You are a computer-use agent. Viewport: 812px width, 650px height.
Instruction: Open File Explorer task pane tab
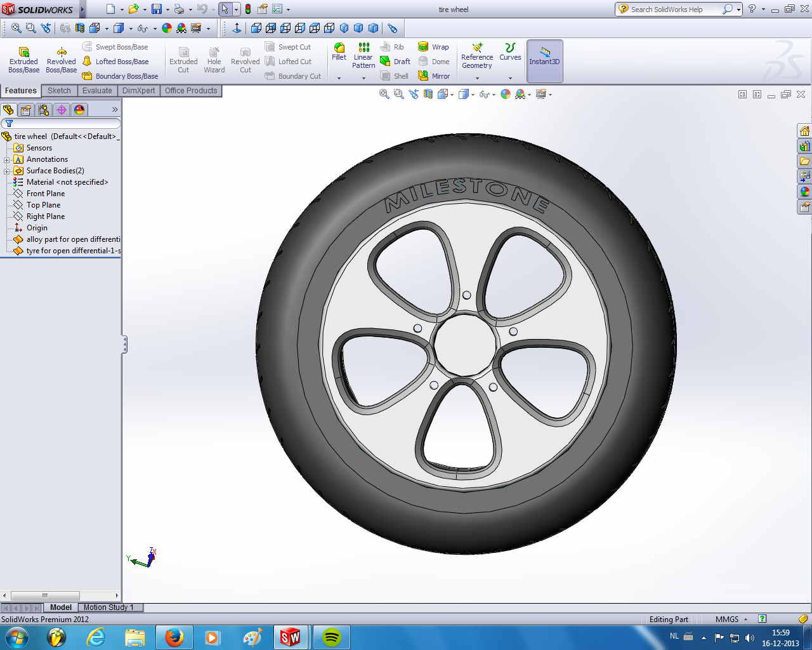[x=804, y=161]
